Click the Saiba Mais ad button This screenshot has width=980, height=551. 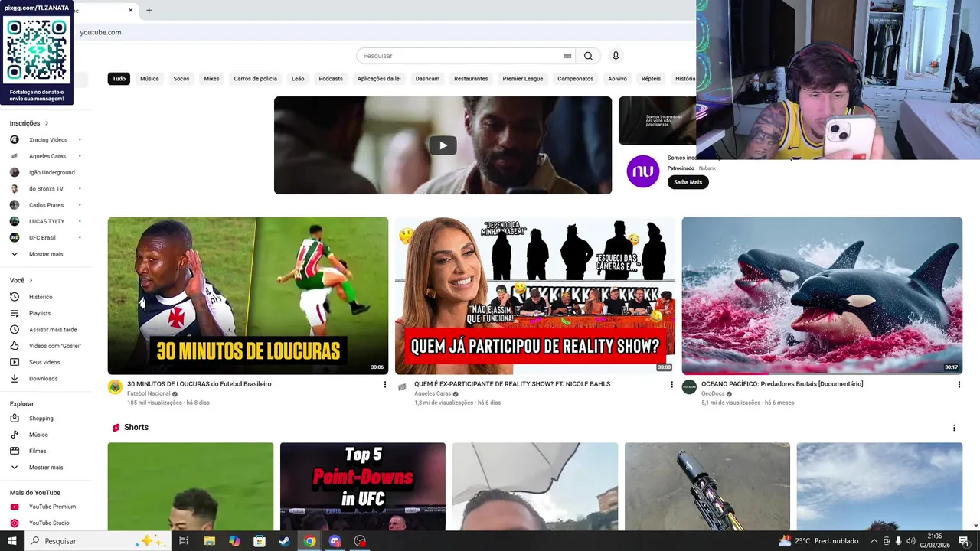pyautogui.click(x=688, y=182)
